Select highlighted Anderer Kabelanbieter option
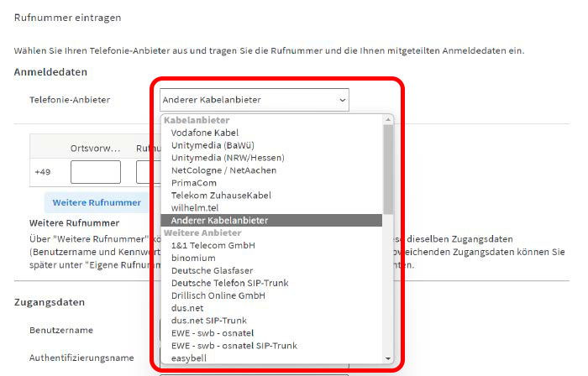 (271, 220)
